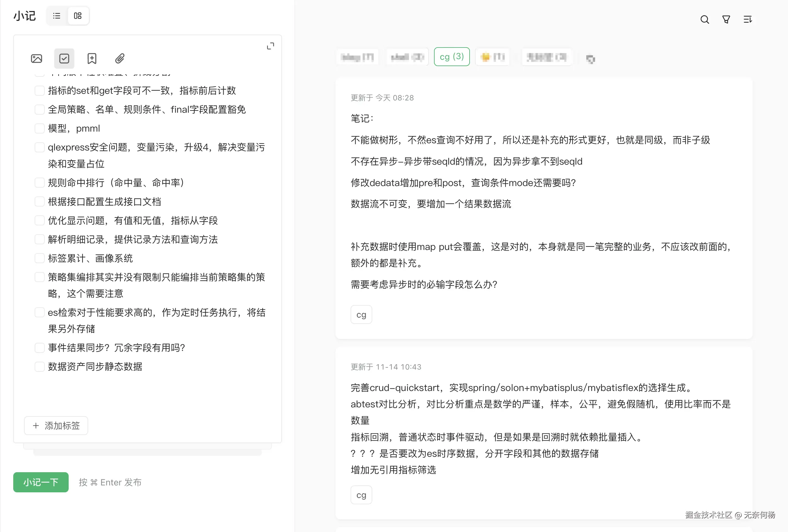Image resolution: width=788 pixels, height=532 pixels.
Task: Click cg tag on the 11-14 note
Action: click(x=361, y=495)
